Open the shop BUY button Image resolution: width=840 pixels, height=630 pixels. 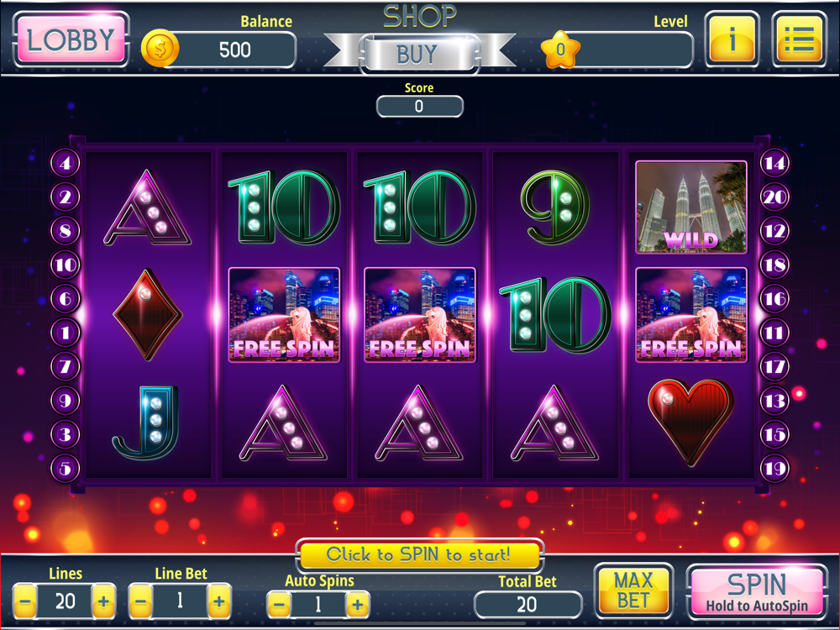pyautogui.click(x=419, y=54)
